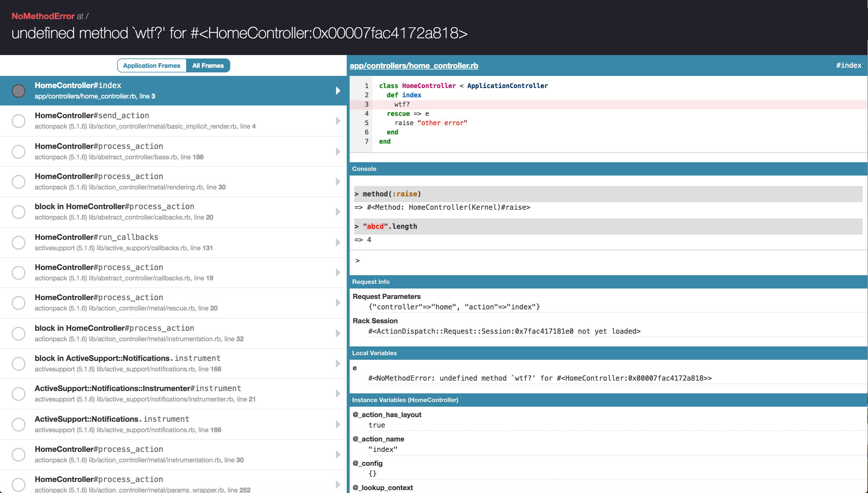Click the '@_lookup_context' variable name
Image resolution: width=868 pixels, height=493 pixels.
point(383,488)
